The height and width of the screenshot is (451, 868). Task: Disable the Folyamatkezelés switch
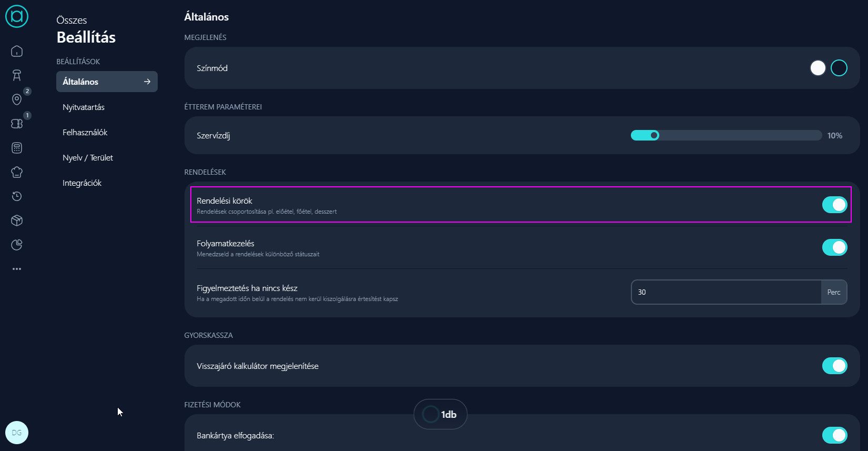pos(834,247)
